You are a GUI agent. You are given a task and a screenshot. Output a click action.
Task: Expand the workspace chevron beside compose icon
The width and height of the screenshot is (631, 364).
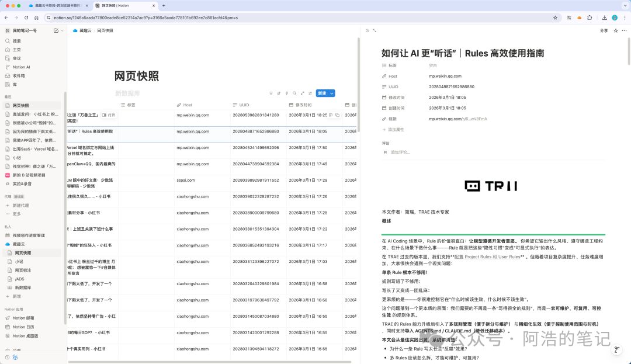62,30
